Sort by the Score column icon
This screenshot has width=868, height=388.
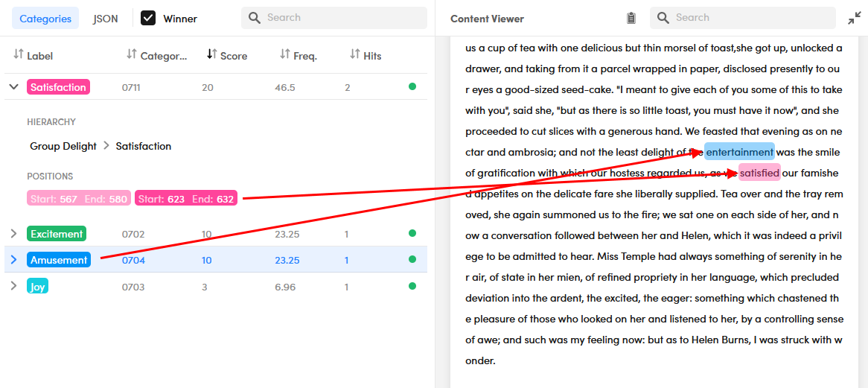click(x=211, y=54)
